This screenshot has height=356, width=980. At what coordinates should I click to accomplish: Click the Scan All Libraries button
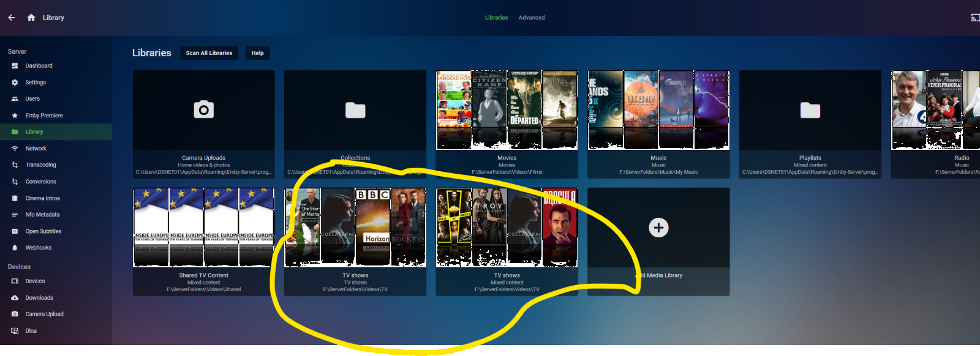[x=209, y=53]
